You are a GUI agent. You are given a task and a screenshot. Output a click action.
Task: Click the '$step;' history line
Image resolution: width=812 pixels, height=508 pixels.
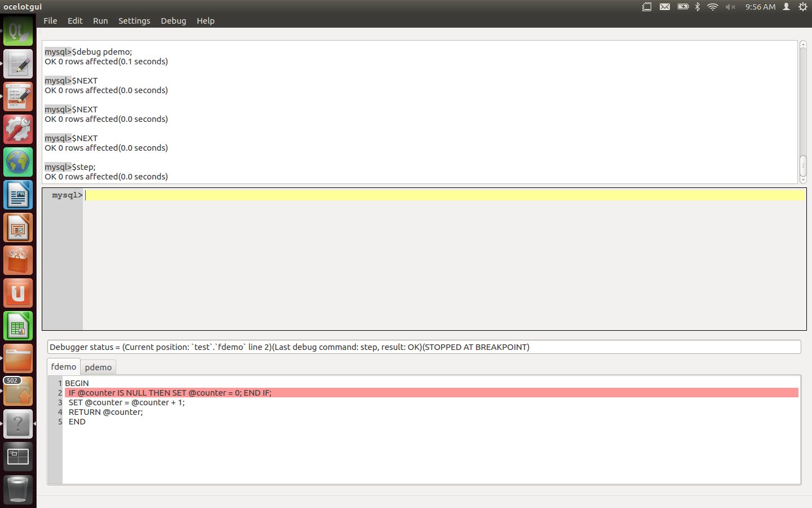83,167
